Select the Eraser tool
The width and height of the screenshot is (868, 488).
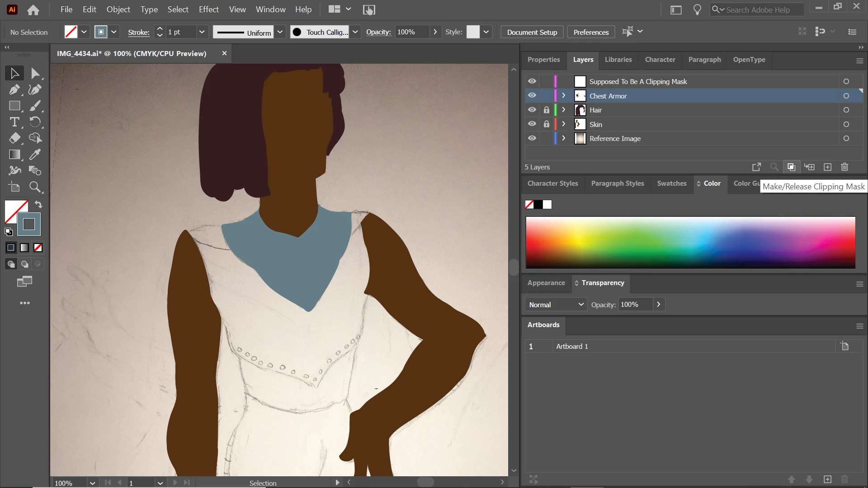coord(14,138)
